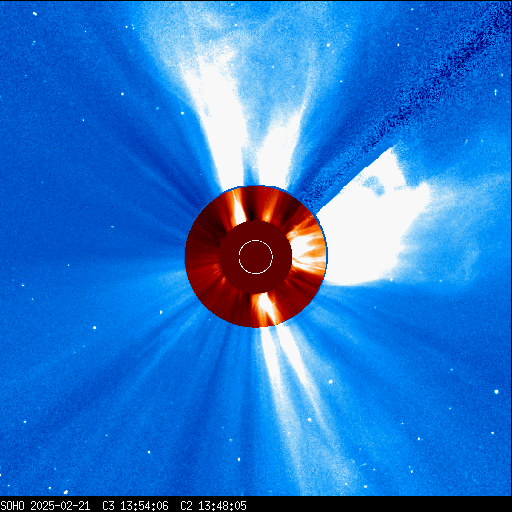Viewport: 512px width, 512px height.
Task: Click the orange streamer at C2 bottom
Action: point(265,308)
